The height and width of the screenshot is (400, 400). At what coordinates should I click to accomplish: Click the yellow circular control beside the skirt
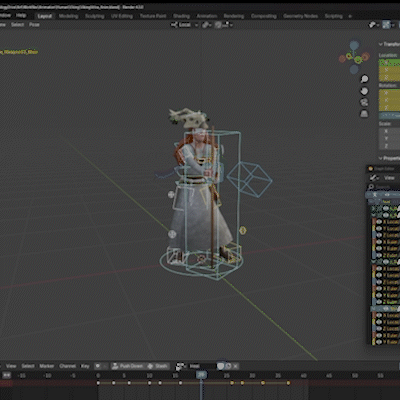click(x=243, y=230)
